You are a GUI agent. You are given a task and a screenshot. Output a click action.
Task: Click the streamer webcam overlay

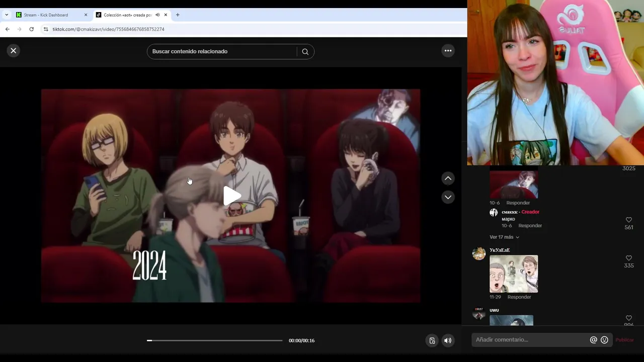(x=555, y=82)
